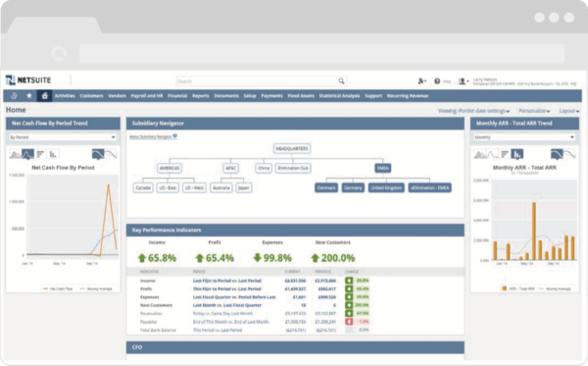
Task: Click the green change indicator in Receivables row
Action: coord(349,313)
